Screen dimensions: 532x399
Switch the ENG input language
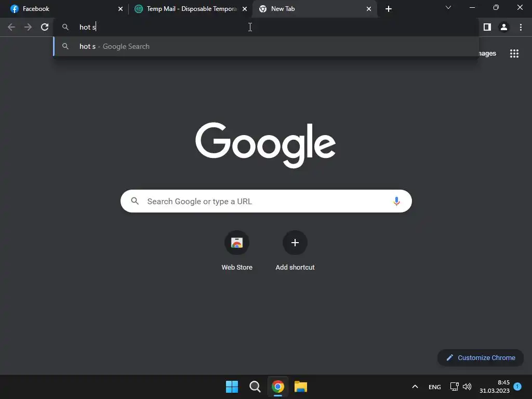(x=435, y=387)
